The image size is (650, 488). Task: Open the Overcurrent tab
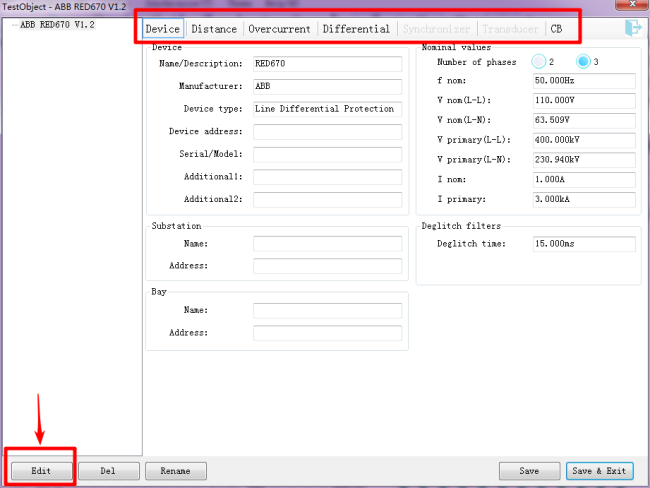click(279, 29)
